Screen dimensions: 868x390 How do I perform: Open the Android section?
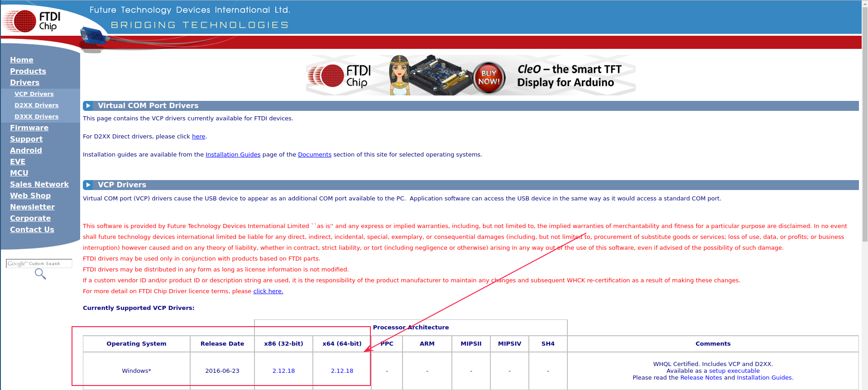(26, 150)
